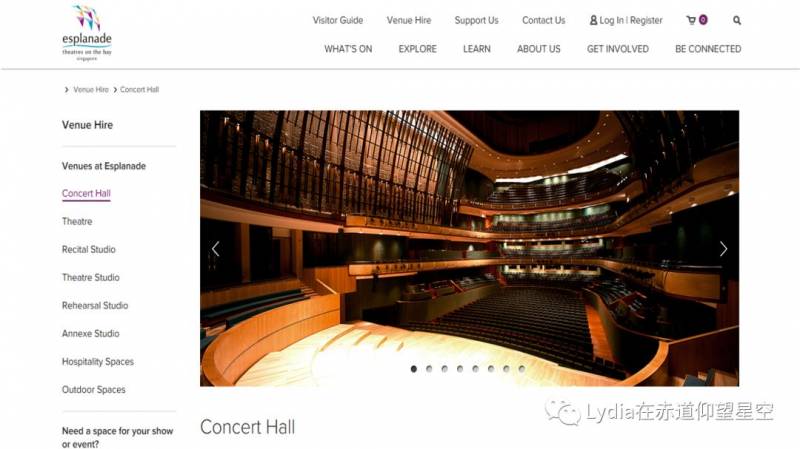The width and height of the screenshot is (800, 449).
Task: Click the cart item count badge
Action: click(703, 20)
